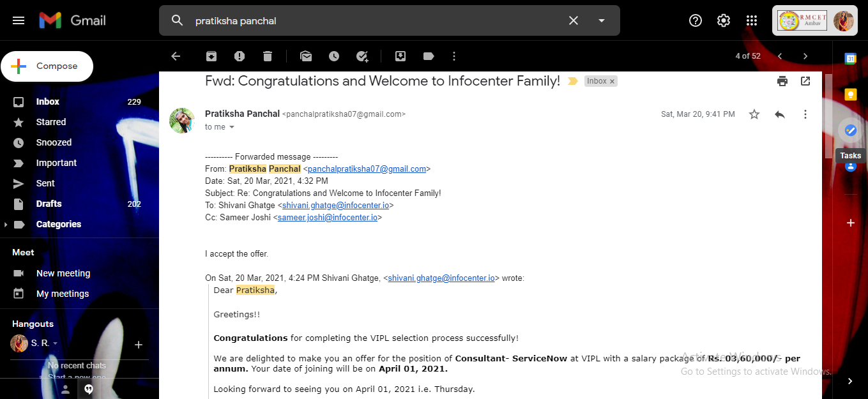Screen dimensions: 868x399
Task: Show search options dropdown in the search bar
Action: [x=601, y=20]
